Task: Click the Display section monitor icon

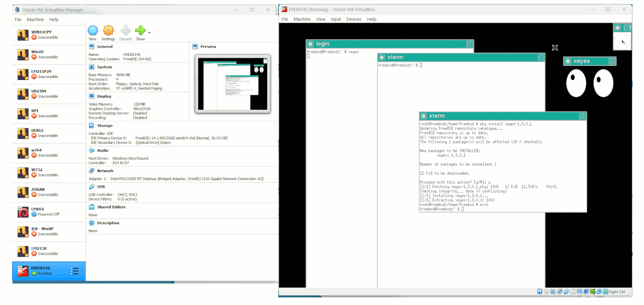Action: click(x=92, y=96)
